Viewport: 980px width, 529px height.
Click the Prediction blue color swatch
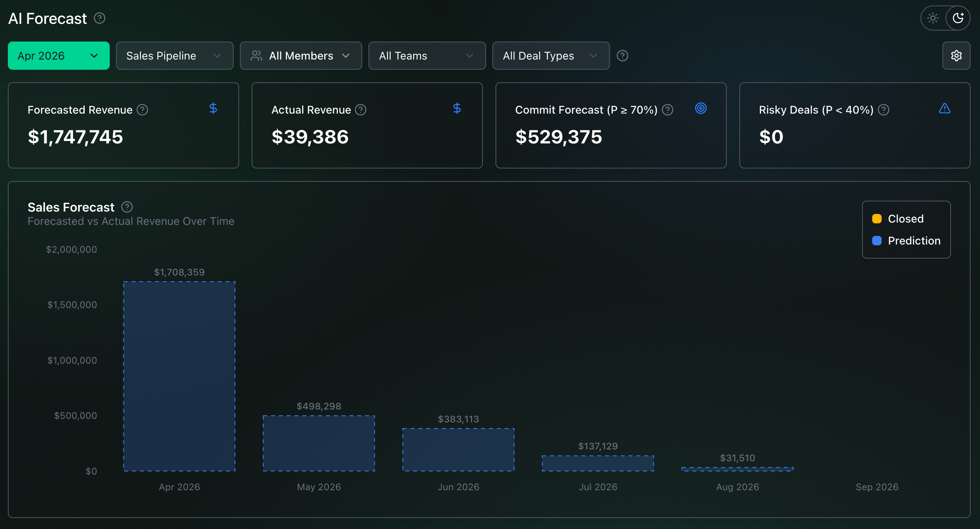877,241
